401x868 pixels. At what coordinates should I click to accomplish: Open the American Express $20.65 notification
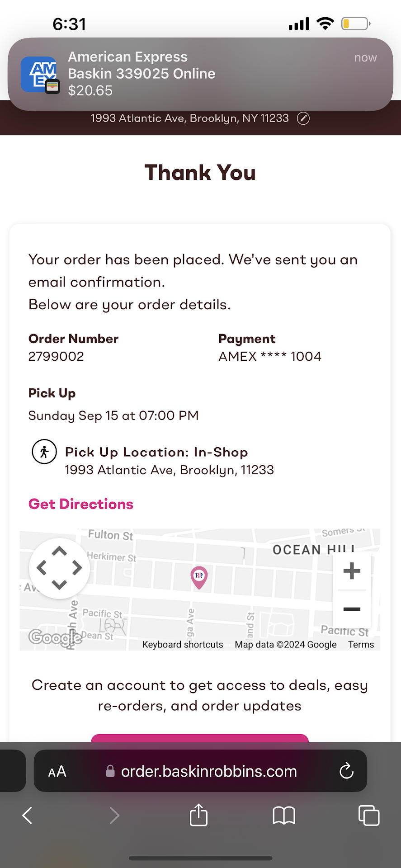click(200, 74)
